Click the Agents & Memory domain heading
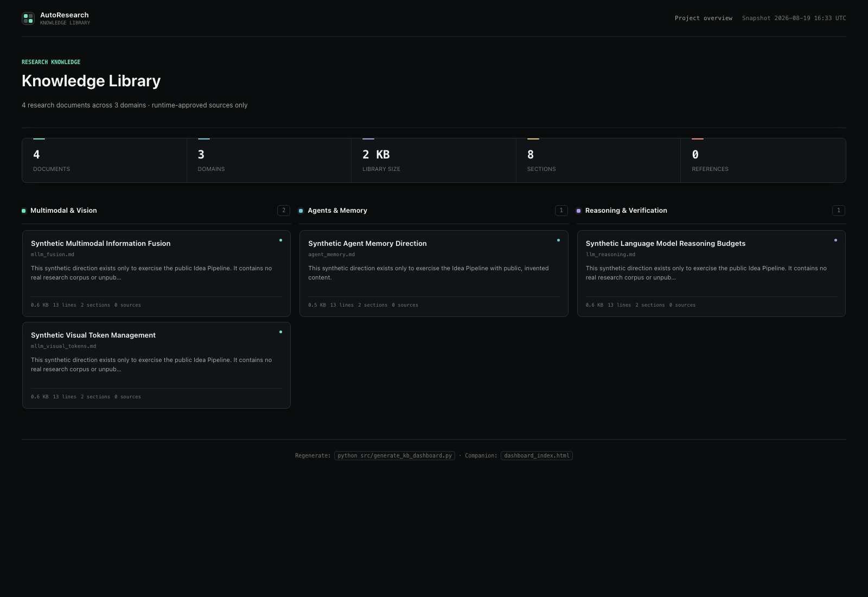Viewport: 868px width, 597px height. [337, 211]
